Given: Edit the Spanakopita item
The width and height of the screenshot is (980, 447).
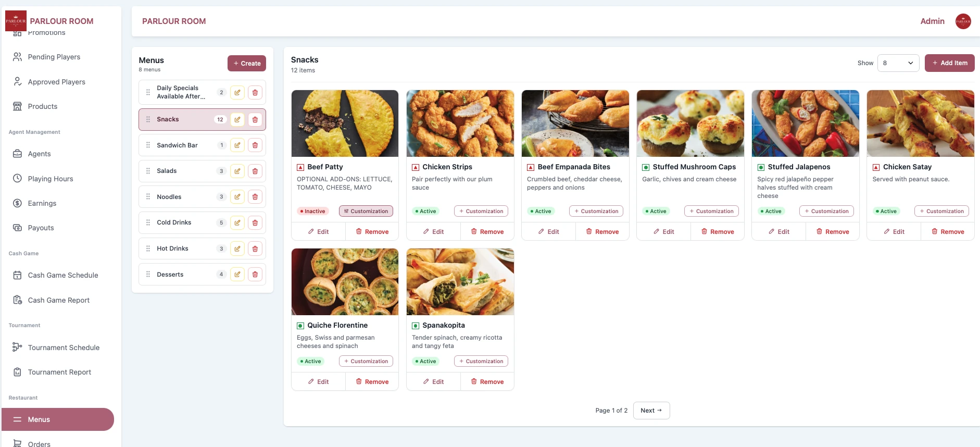Looking at the screenshot, I should click(x=433, y=382).
